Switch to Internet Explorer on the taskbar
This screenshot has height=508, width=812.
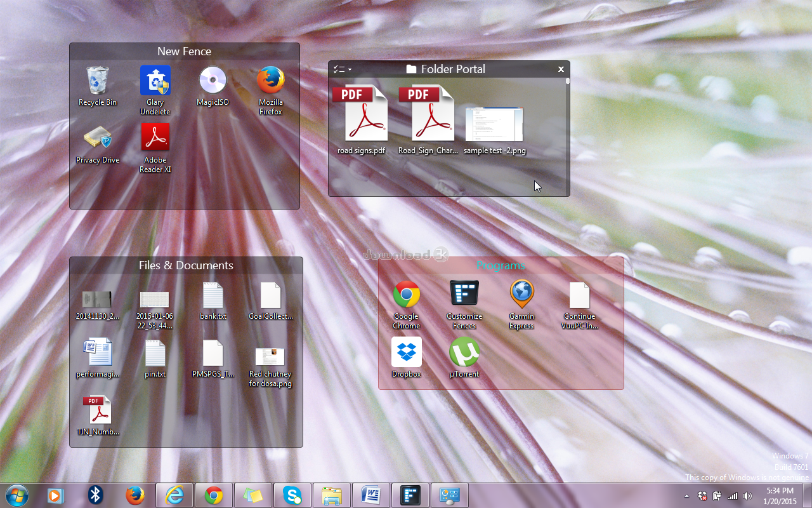(174, 495)
